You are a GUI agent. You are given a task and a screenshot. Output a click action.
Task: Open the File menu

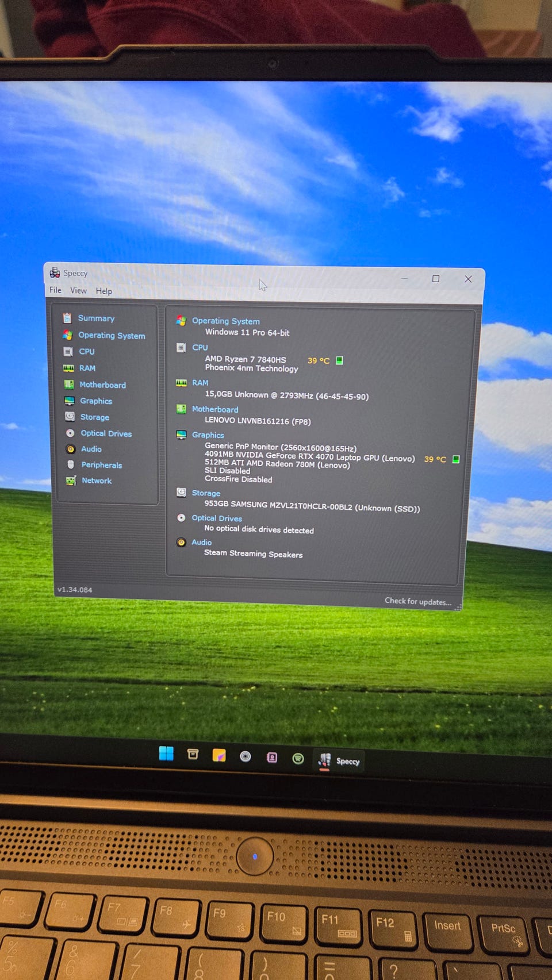click(55, 290)
